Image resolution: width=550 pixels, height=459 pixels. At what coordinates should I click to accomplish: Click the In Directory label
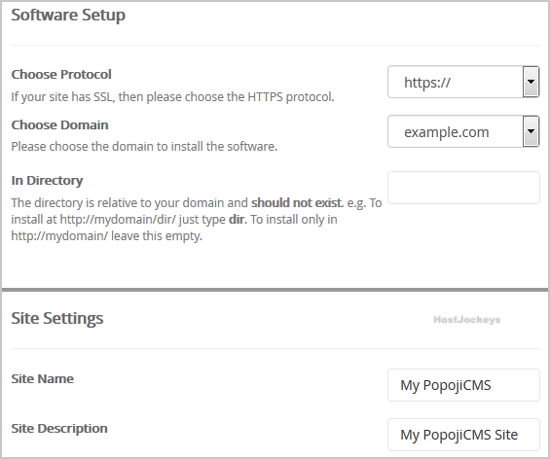coord(47,180)
